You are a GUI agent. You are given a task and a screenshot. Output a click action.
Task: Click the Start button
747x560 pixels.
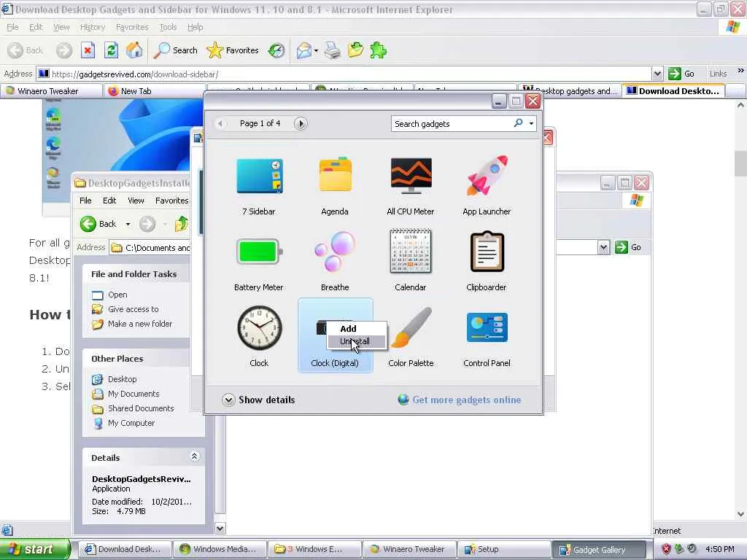coord(34,549)
